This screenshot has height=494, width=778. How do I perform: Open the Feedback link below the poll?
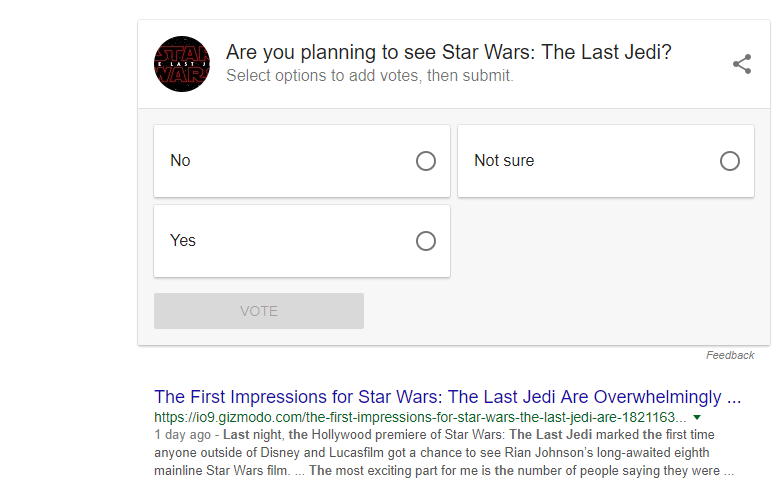pyautogui.click(x=730, y=355)
